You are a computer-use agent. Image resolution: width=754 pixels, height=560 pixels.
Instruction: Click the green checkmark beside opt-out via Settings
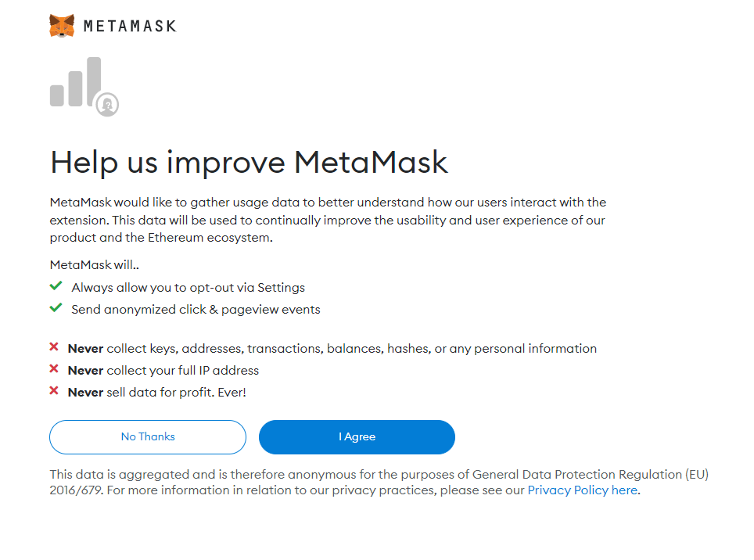[56, 286]
